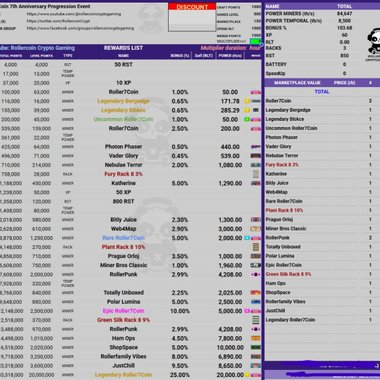Viewport: 380px width, 380px height.
Task: Click the empty input area under DISCOUNT
Action: tap(192, 20)
